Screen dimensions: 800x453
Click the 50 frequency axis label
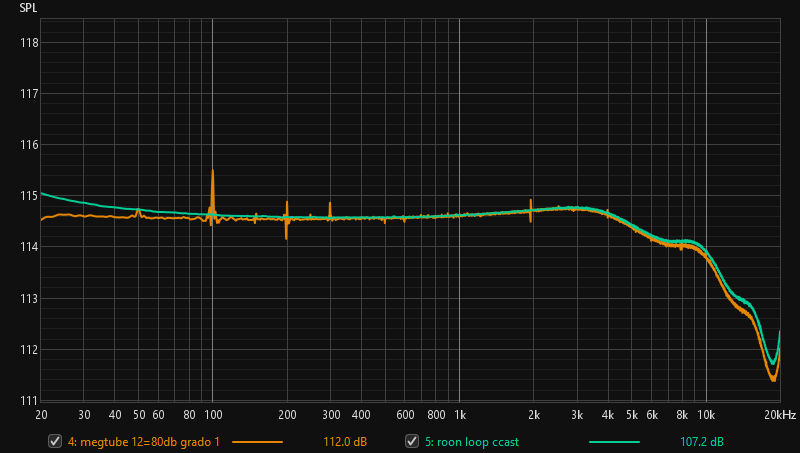(139, 415)
